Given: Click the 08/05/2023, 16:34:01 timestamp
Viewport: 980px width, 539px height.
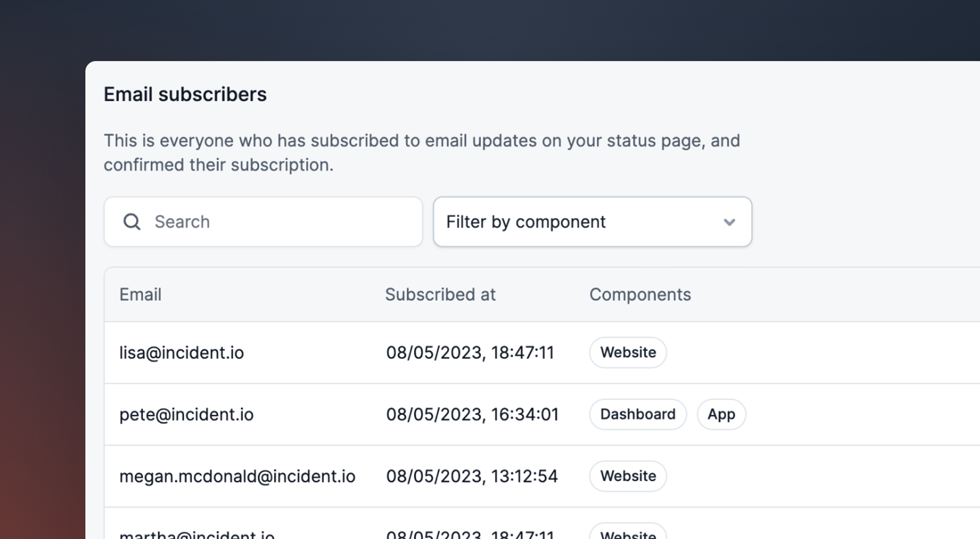Looking at the screenshot, I should 472,414.
